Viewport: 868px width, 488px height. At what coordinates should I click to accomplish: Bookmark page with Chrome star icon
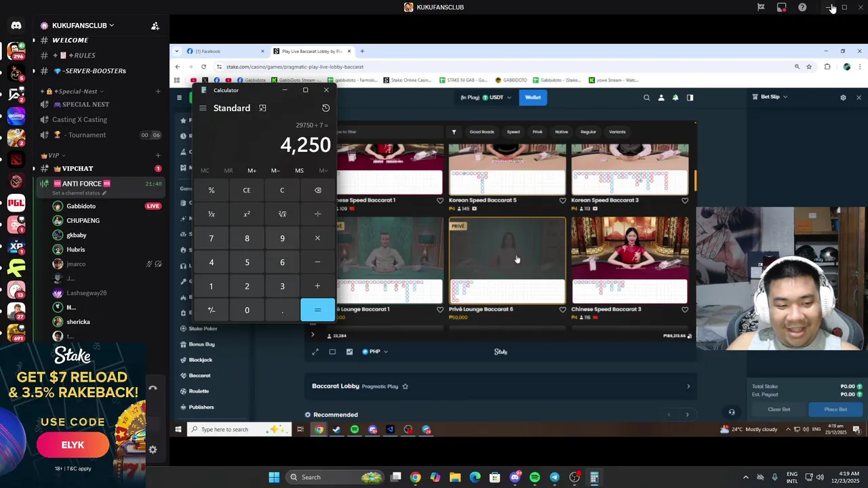(x=809, y=66)
